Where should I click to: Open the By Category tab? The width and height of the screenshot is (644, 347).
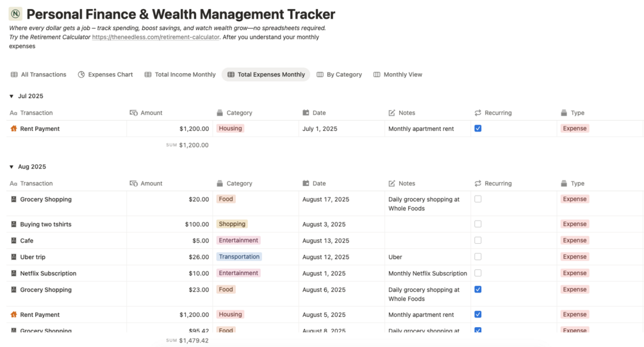(339, 74)
